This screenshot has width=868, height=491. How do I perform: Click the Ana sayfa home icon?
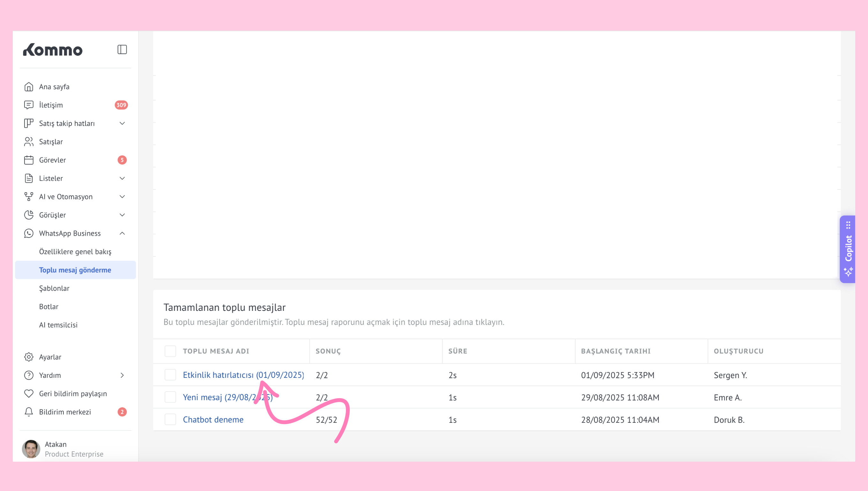pos(29,87)
